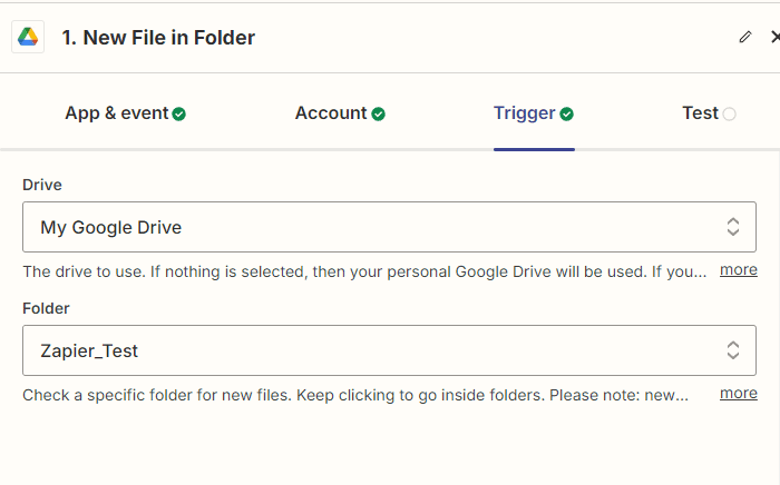The width and height of the screenshot is (780, 485).
Task: Click empty status circle beside Test
Action: point(729,114)
